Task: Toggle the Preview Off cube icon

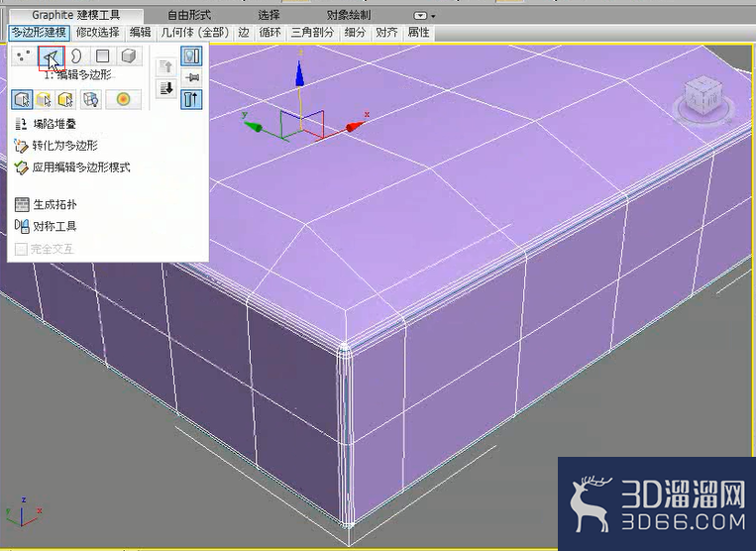Action: click(x=22, y=100)
